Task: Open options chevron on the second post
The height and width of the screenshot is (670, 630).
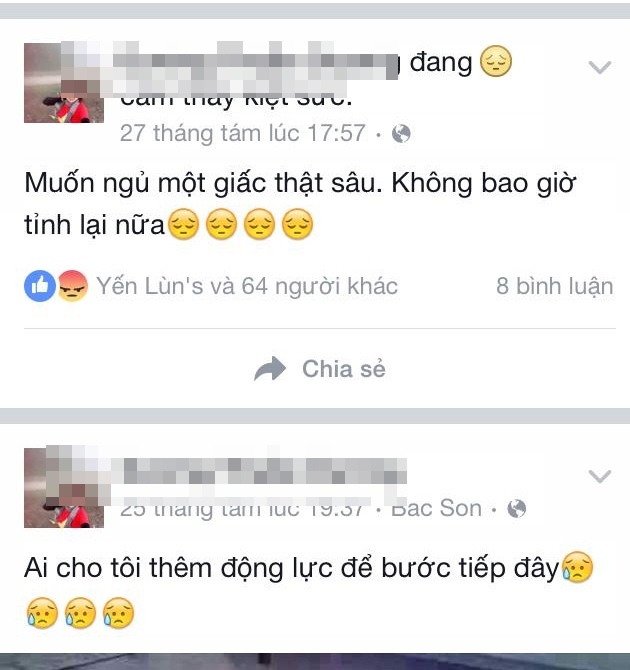Action: click(x=600, y=476)
